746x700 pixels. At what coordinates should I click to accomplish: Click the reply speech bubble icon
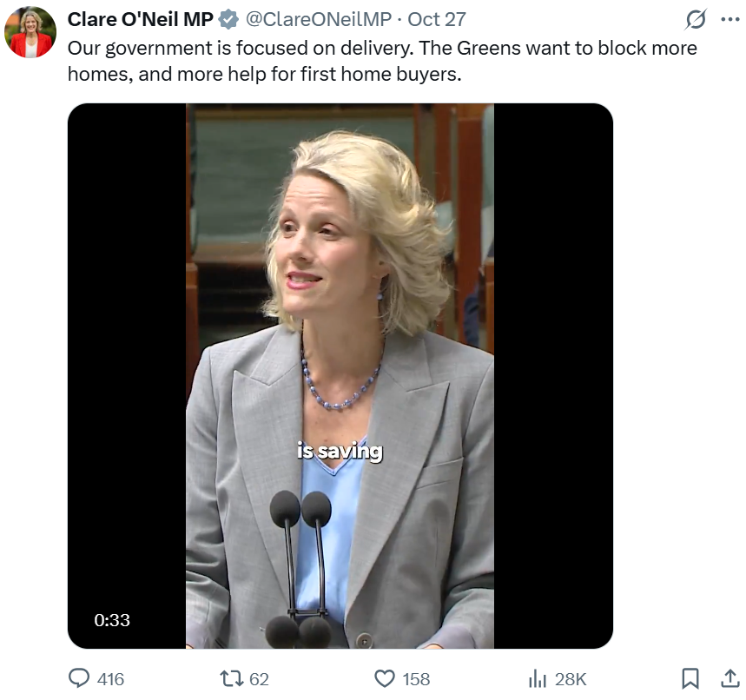tap(79, 678)
